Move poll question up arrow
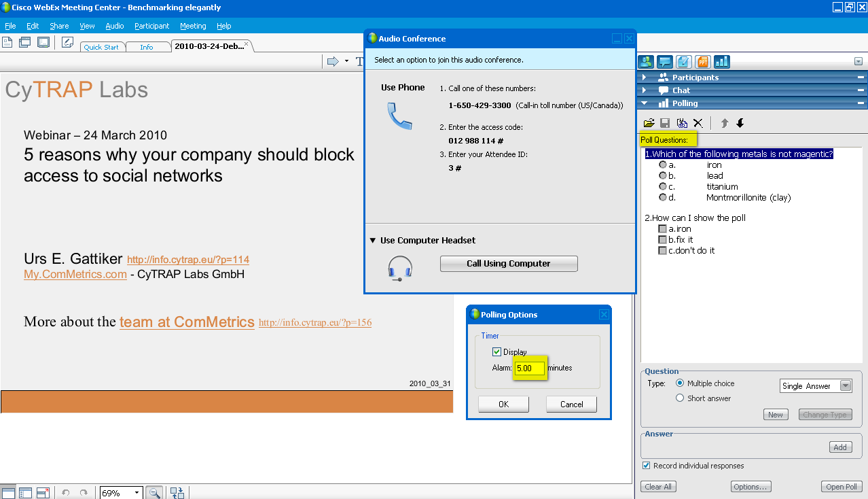 click(x=725, y=123)
